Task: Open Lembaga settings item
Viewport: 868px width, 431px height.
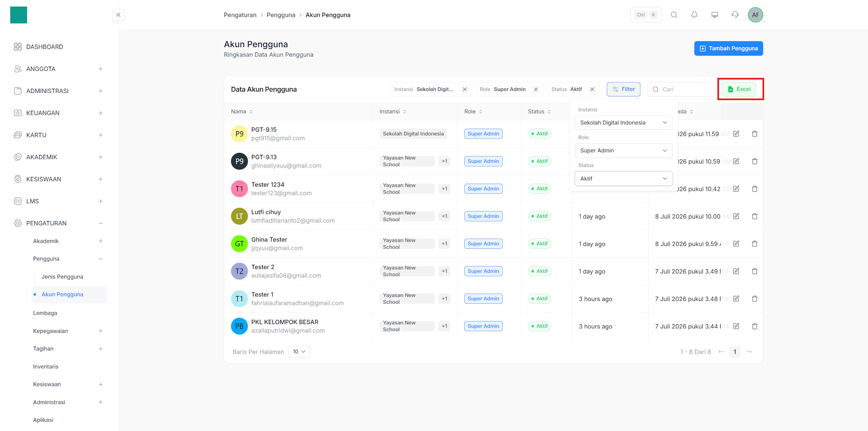Action: (45, 313)
